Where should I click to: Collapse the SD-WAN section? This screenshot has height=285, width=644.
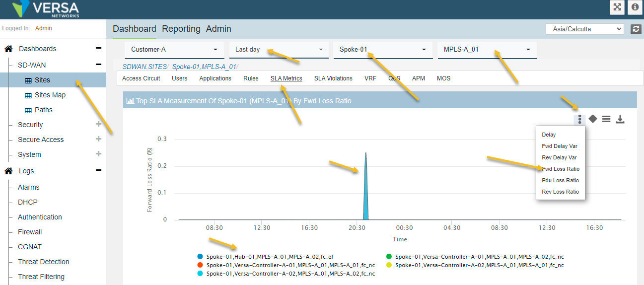98,65
